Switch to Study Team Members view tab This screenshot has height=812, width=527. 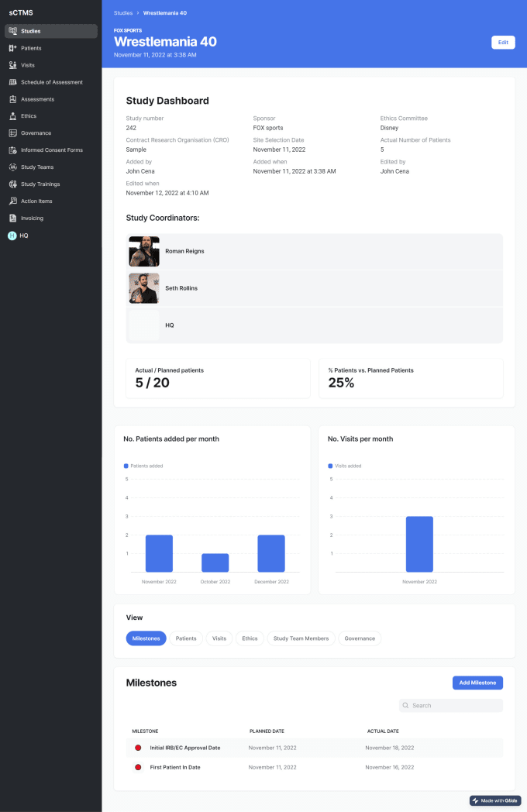301,638
